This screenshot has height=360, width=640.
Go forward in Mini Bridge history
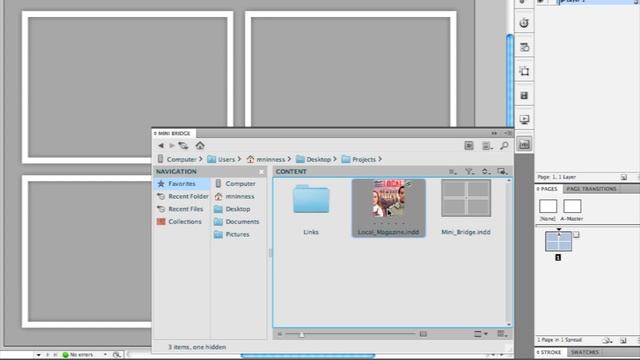click(172, 145)
